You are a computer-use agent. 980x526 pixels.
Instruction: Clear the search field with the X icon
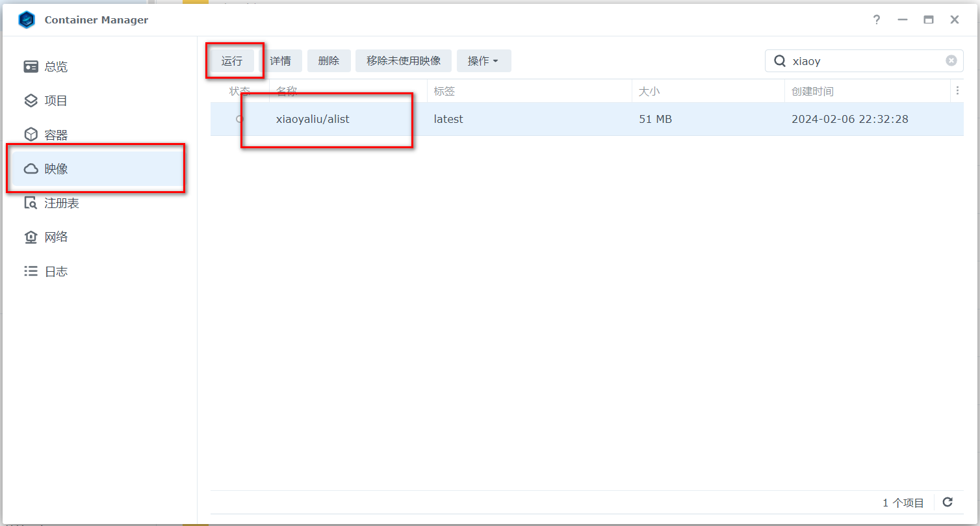(x=951, y=61)
